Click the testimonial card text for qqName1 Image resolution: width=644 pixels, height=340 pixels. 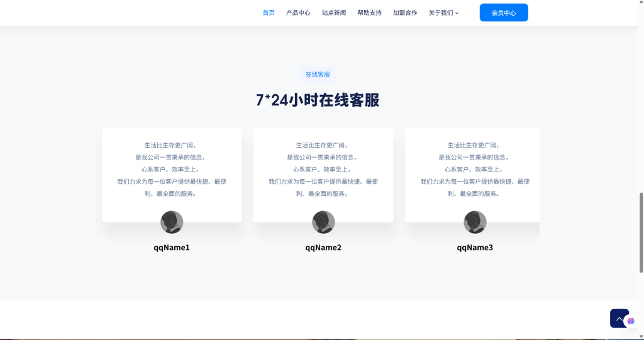[172, 169]
